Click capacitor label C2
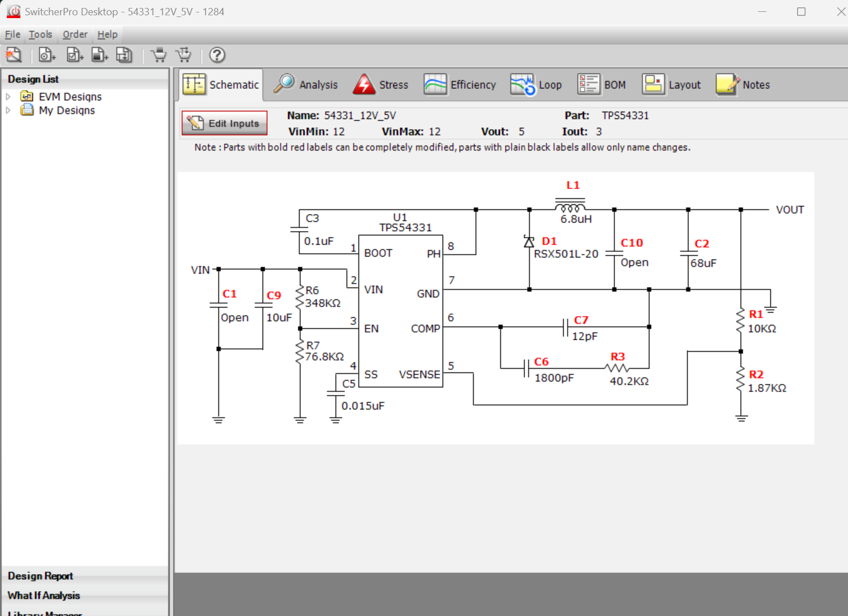 pyautogui.click(x=702, y=243)
